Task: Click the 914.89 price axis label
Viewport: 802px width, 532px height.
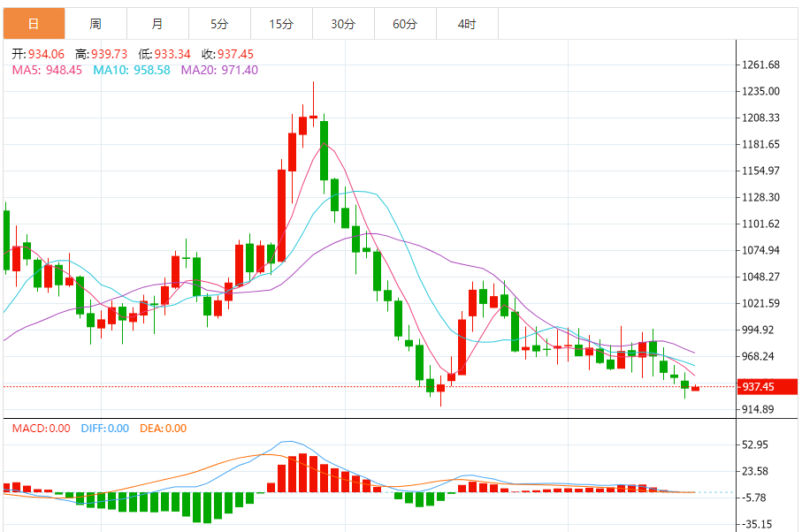Action: 758,409
